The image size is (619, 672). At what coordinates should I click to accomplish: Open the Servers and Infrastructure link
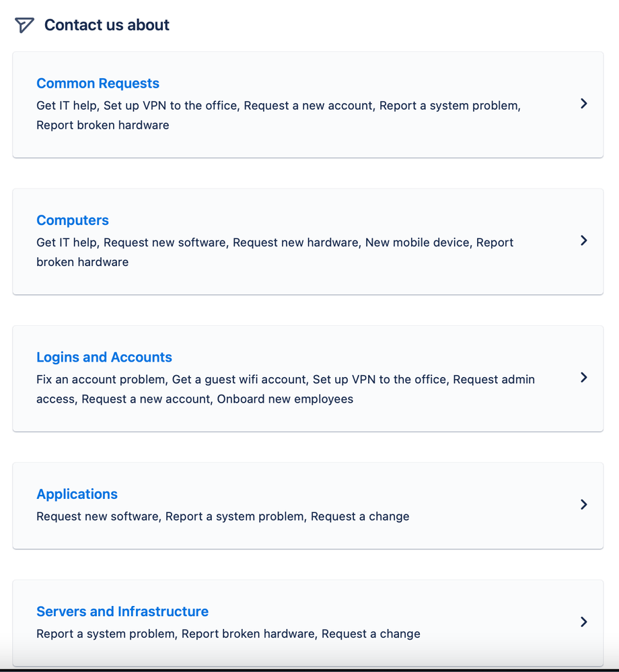[122, 611]
